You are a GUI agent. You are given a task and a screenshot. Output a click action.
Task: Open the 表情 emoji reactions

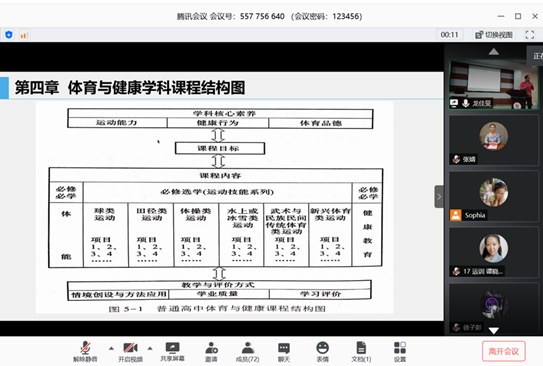point(322,351)
